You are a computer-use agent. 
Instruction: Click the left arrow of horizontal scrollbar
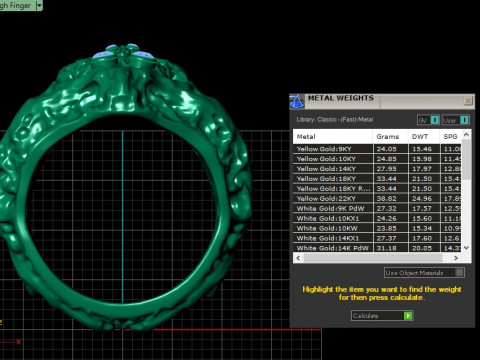298,258
